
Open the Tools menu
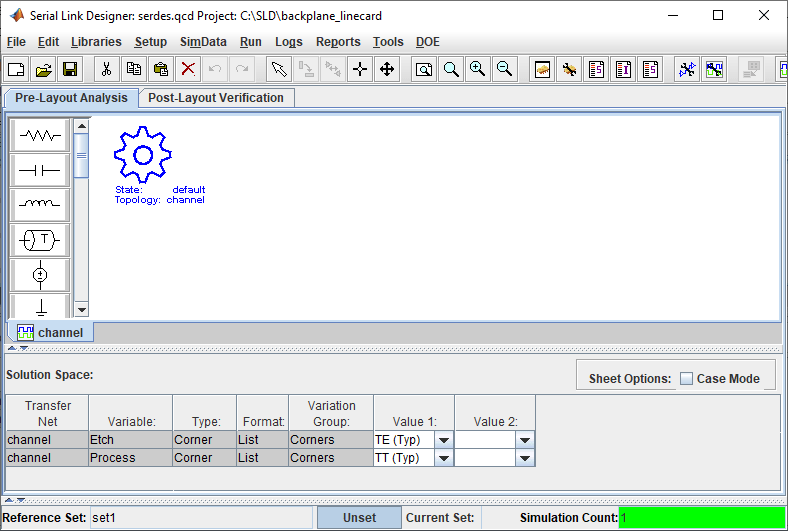(x=388, y=42)
